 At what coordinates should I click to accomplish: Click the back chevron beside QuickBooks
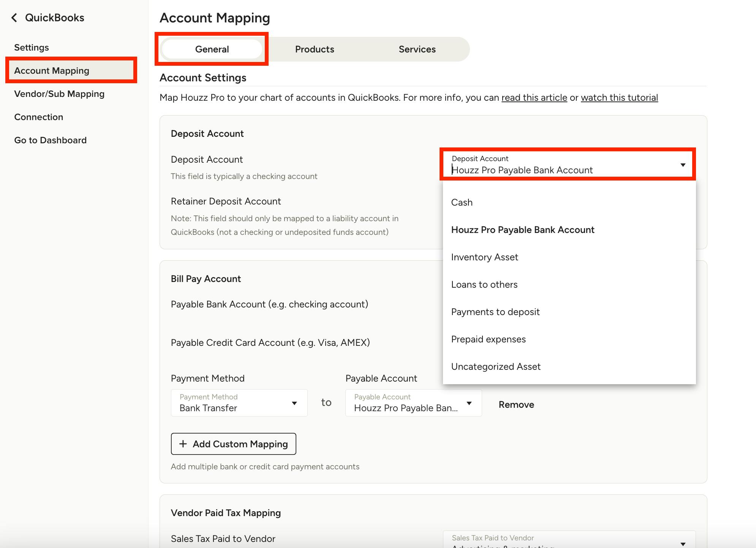coord(14,18)
